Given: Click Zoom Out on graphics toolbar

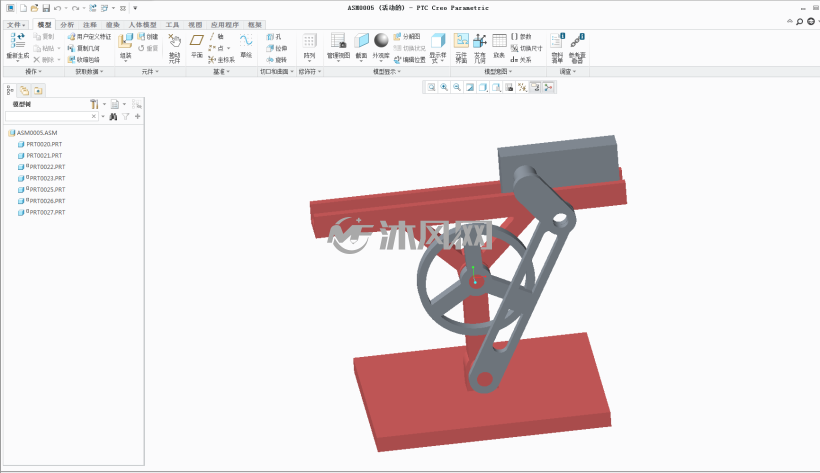Looking at the screenshot, I should pos(457,87).
